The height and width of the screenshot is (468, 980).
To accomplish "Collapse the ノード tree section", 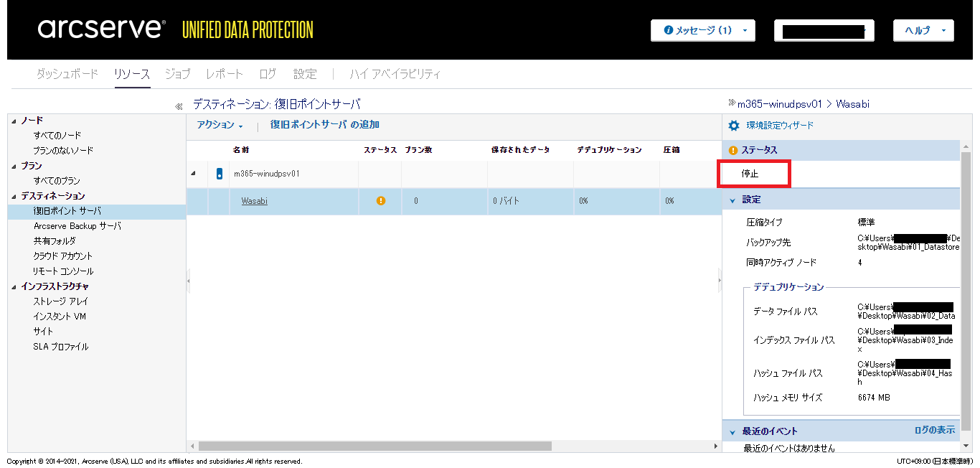I will tap(14, 121).
